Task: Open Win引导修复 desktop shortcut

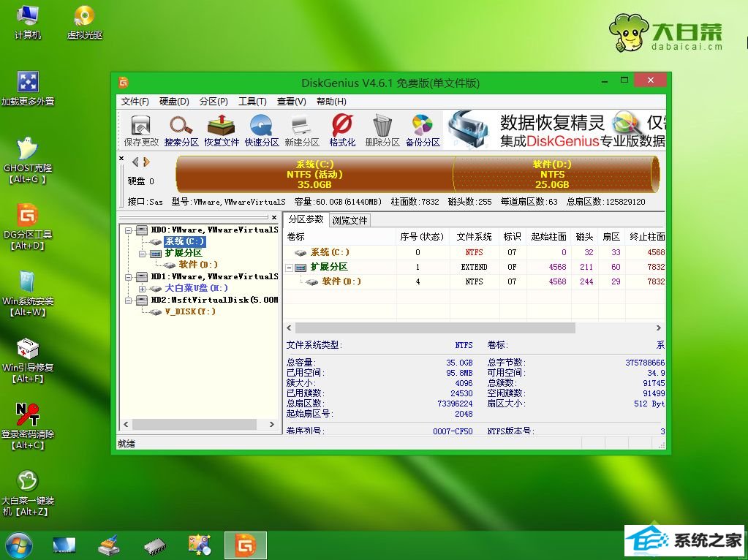Action: 28,360
